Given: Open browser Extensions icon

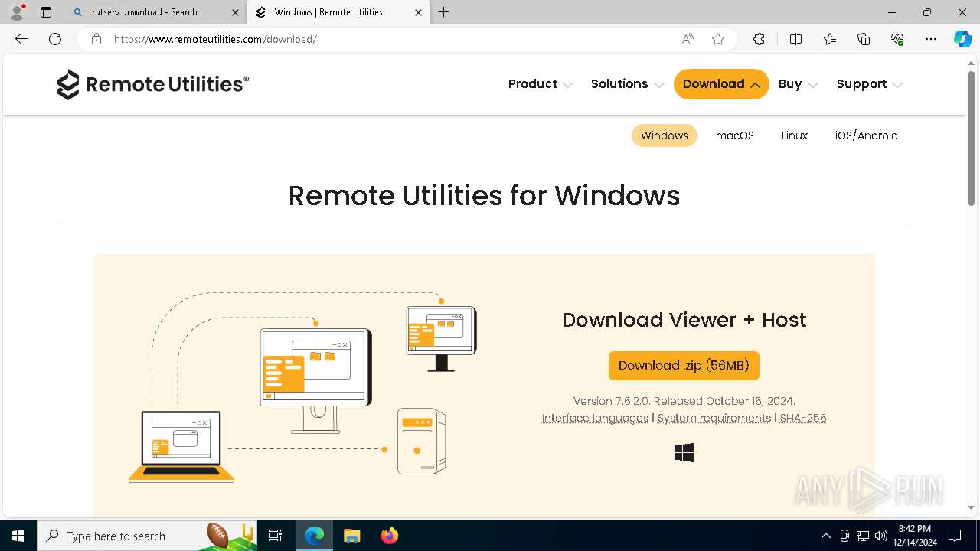Looking at the screenshot, I should [x=759, y=39].
